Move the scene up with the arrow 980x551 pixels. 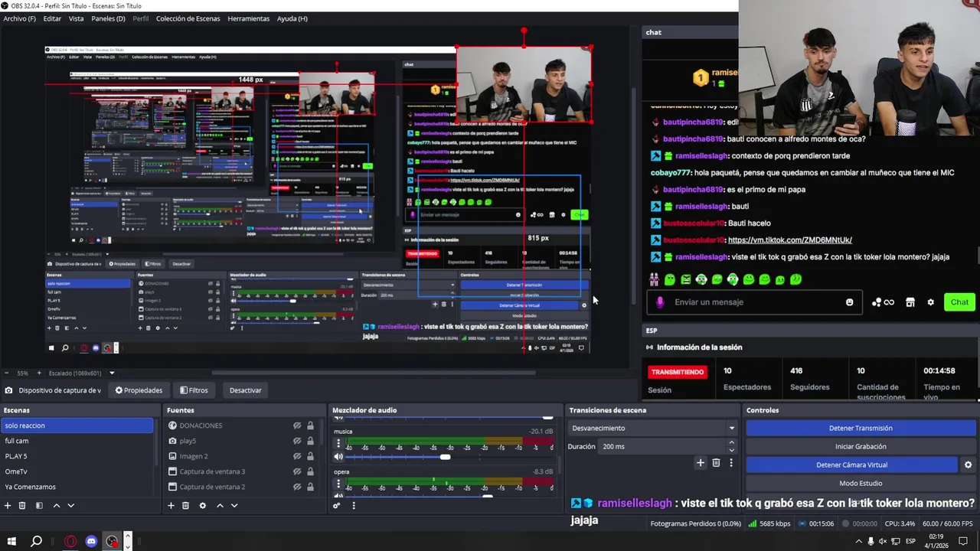tap(56, 505)
